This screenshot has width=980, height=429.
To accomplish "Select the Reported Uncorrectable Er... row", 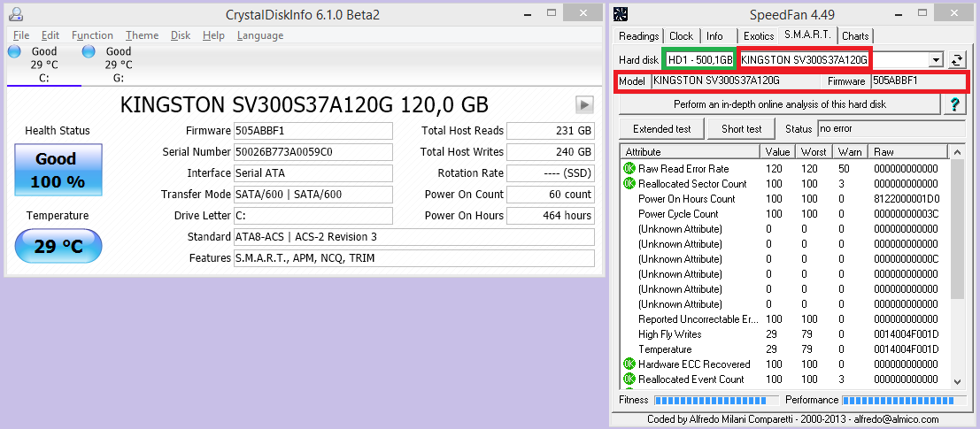I will tap(785, 319).
